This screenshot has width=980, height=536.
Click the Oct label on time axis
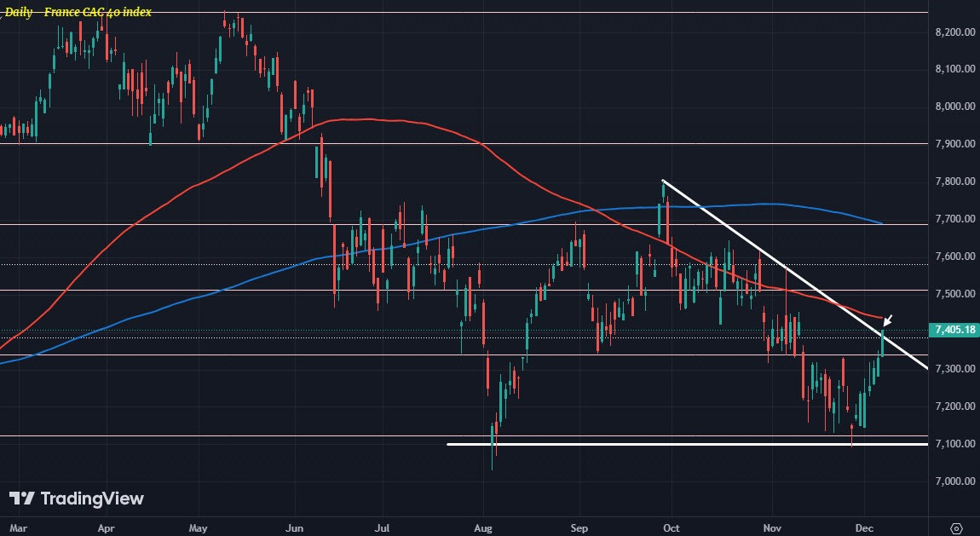coord(672,527)
